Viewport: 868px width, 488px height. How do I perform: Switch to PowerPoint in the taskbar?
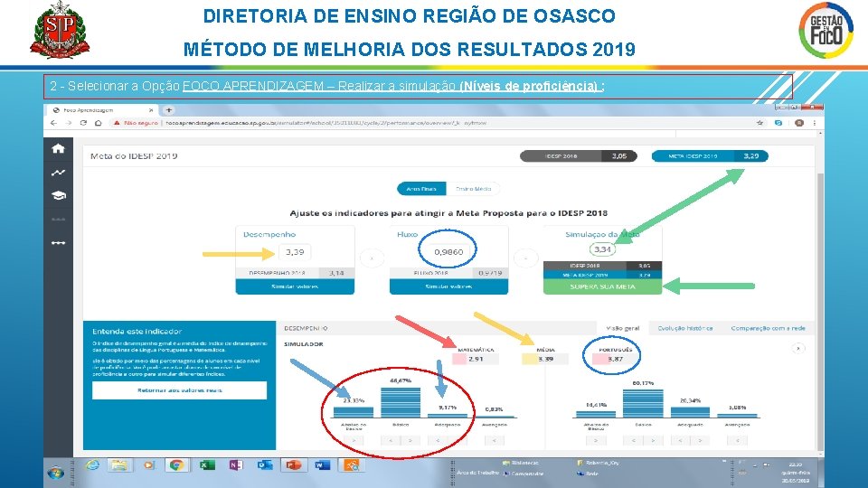pos(293,465)
